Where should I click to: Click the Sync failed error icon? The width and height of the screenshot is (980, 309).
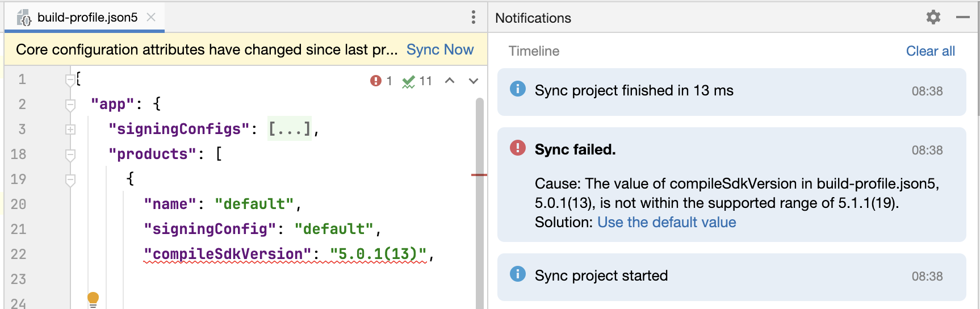(x=517, y=148)
